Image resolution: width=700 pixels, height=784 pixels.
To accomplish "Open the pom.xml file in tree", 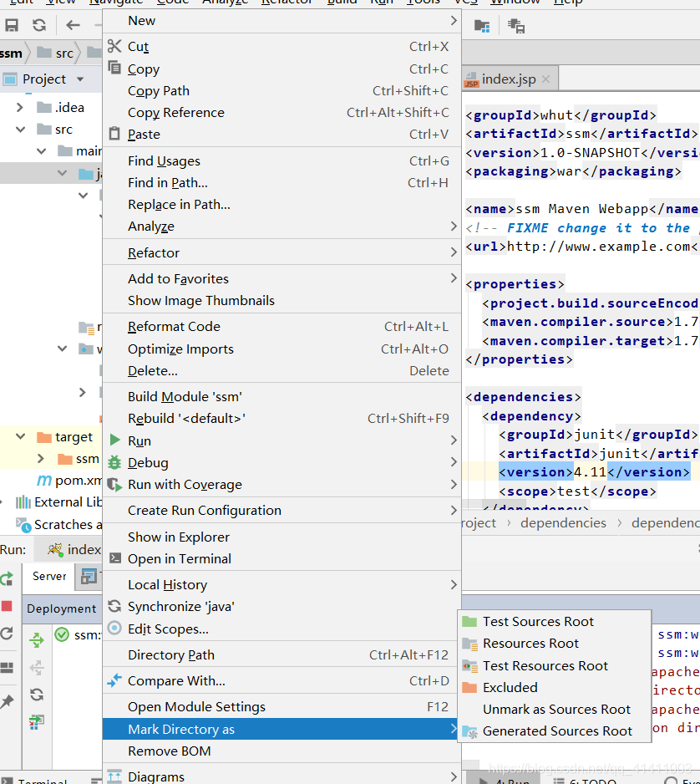I will coord(70,481).
